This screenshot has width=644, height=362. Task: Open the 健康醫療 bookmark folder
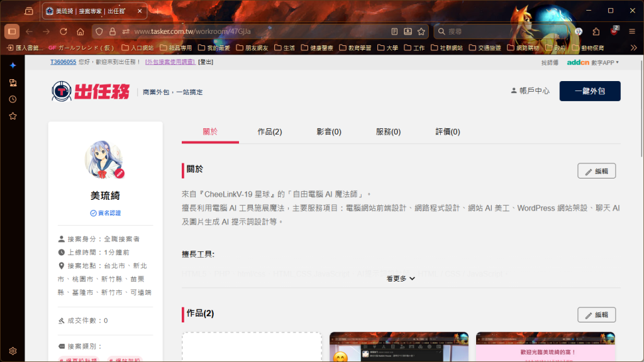click(317, 48)
